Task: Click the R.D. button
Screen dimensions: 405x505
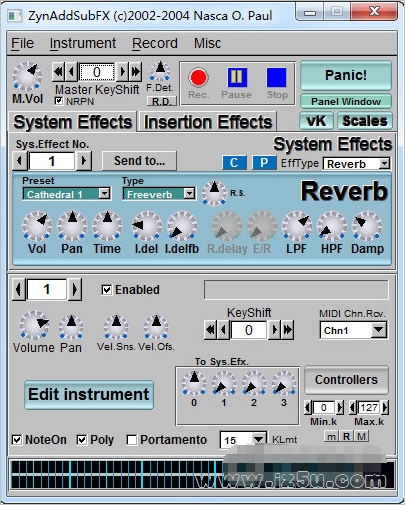Action: pos(162,102)
